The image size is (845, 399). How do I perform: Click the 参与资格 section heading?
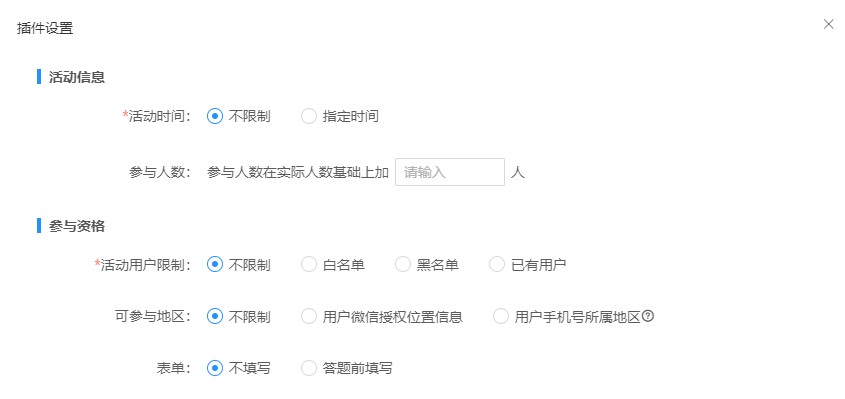point(77,226)
